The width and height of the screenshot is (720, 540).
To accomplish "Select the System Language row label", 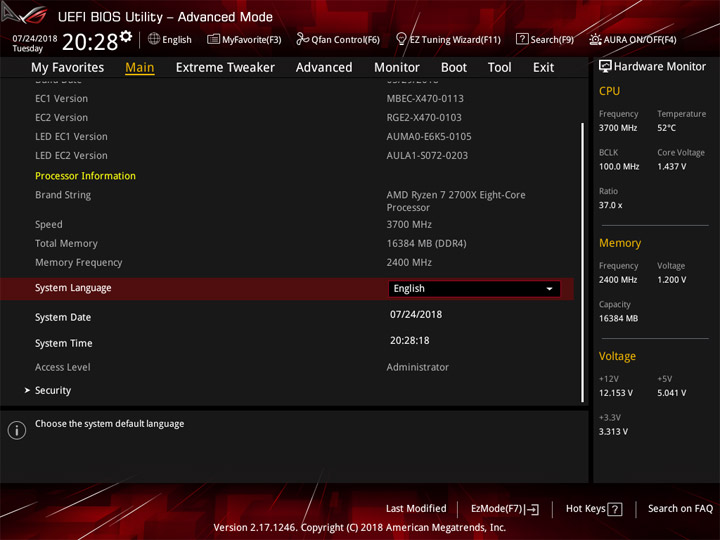I will point(73,288).
